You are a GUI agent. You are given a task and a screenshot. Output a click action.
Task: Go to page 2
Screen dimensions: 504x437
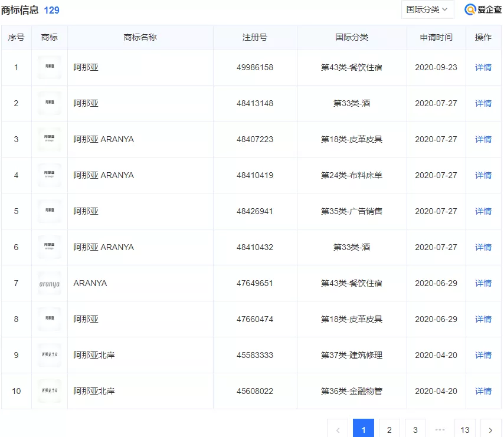click(x=390, y=429)
